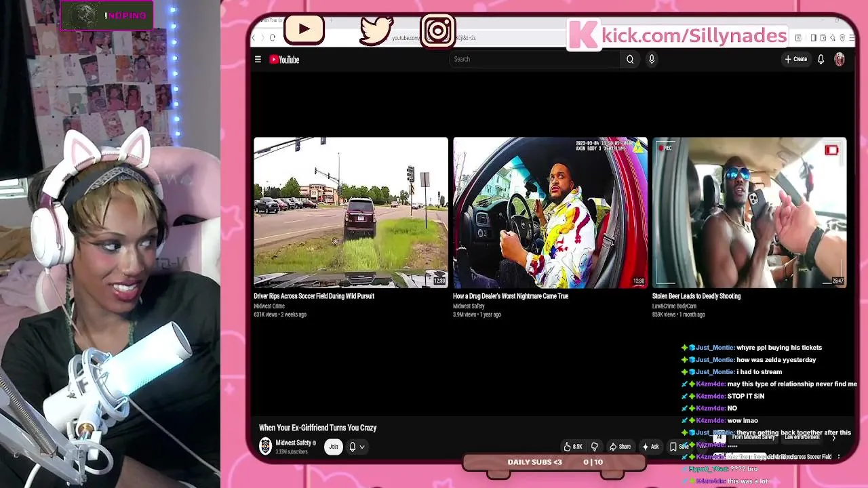Like the video with 8.5K thumbs up
868x488 pixels.
click(573, 447)
